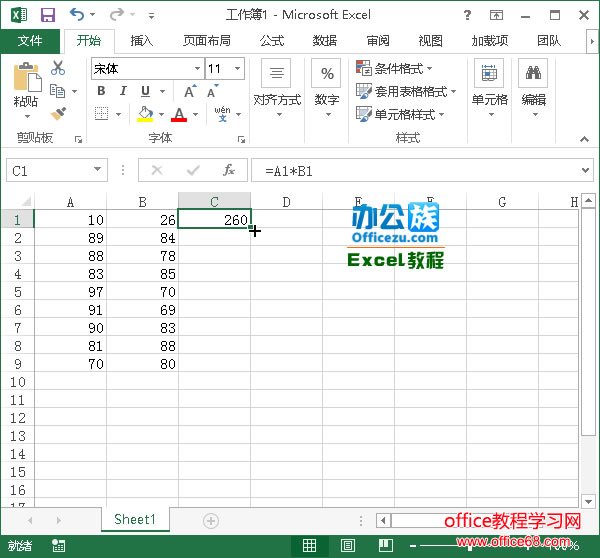Open the alignment group button
600x558 pixels.
point(277,89)
